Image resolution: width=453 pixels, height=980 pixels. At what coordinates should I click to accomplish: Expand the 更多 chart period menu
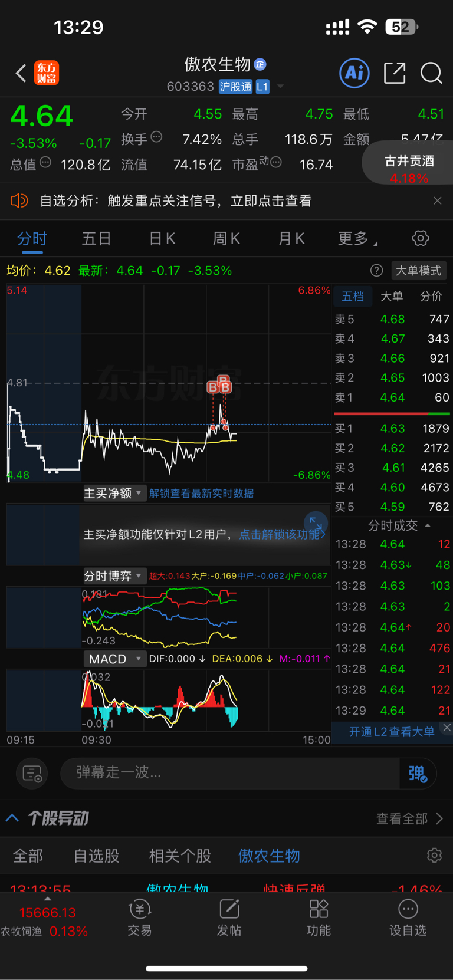click(x=357, y=239)
